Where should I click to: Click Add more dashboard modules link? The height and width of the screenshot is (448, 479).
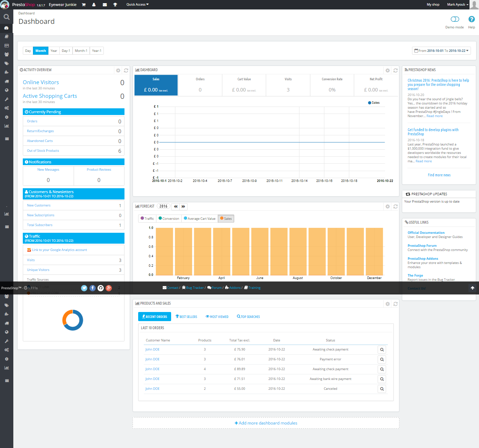(266, 423)
